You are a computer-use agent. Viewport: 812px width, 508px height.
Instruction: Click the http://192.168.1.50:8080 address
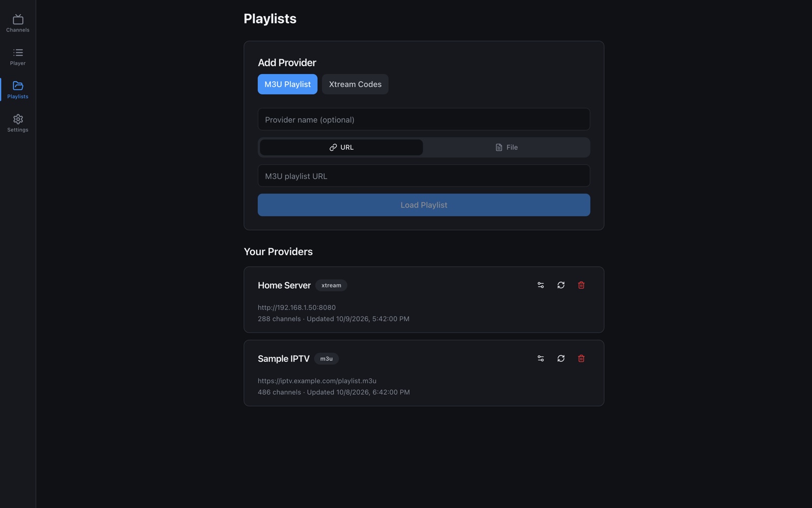click(296, 307)
